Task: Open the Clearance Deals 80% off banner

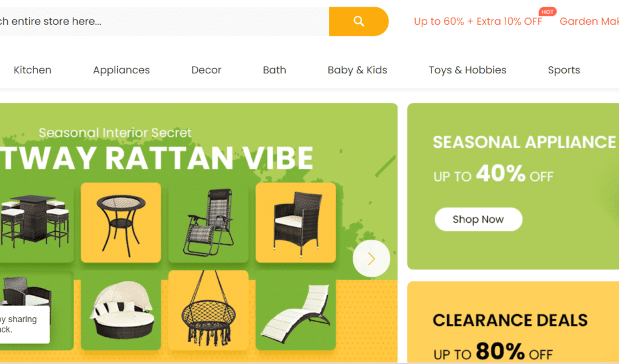Action: point(513,323)
